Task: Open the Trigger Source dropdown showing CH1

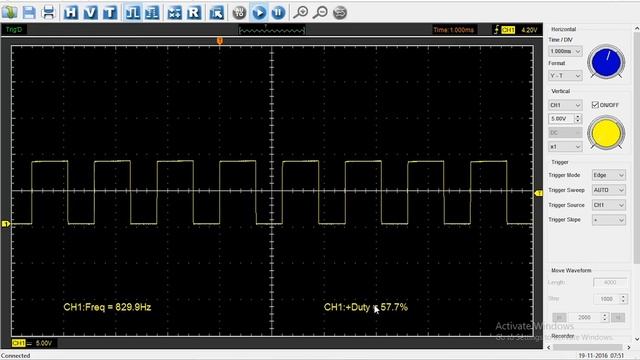Action: [609, 205]
